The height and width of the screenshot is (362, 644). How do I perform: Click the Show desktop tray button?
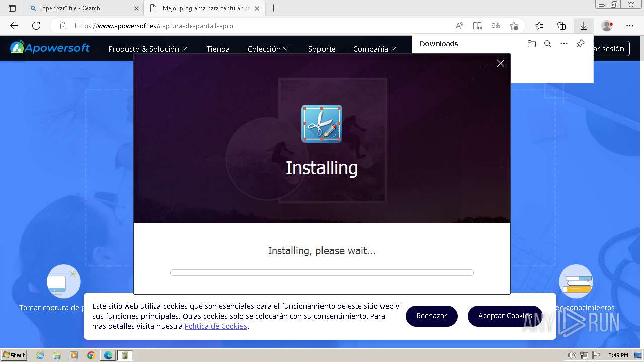638,355
